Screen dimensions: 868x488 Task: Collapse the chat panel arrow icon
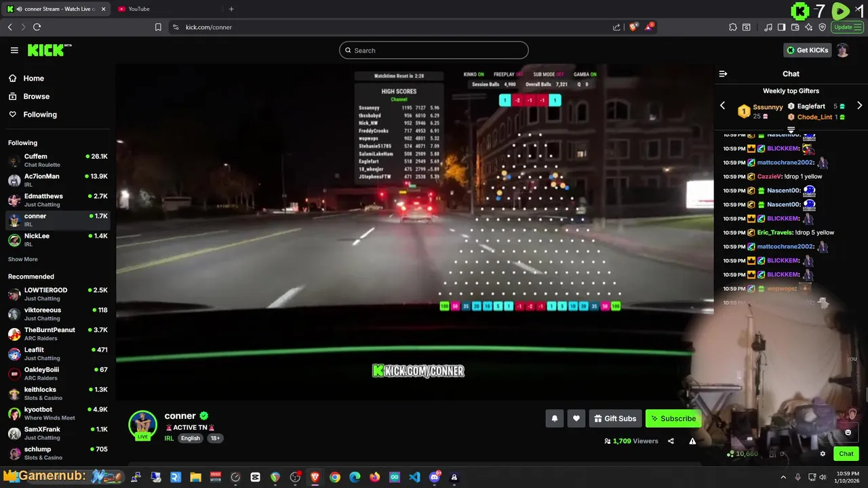(723, 74)
